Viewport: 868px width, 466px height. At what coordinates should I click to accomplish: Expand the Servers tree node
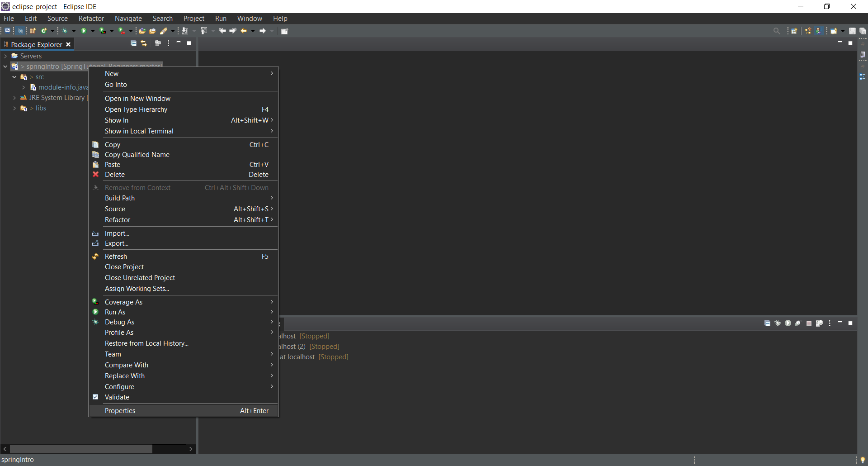(5, 56)
